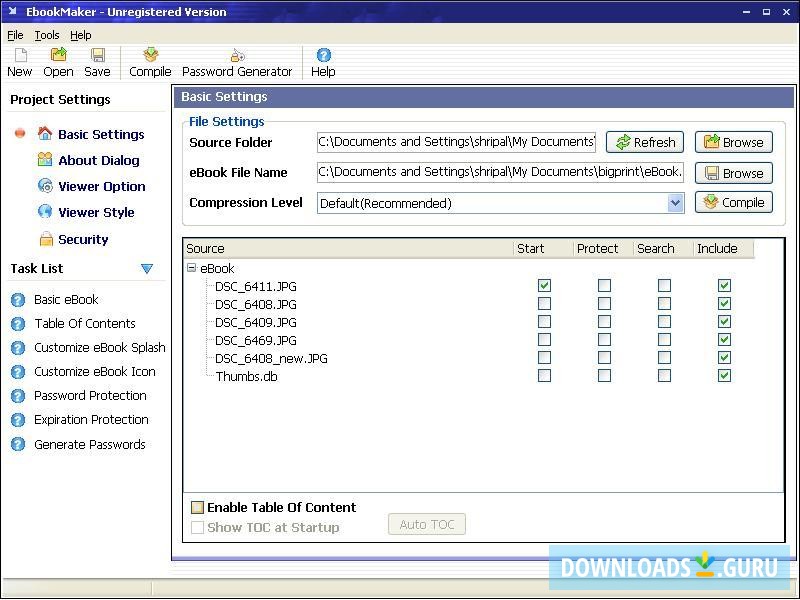The image size is (800, 600).
Task: Create a new project via New icon
Action: 19,62
